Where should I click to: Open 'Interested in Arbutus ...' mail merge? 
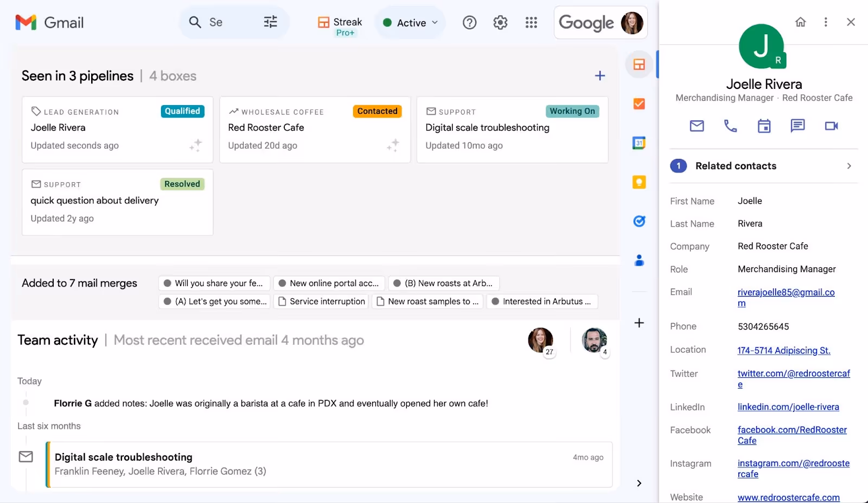[542, 301]
